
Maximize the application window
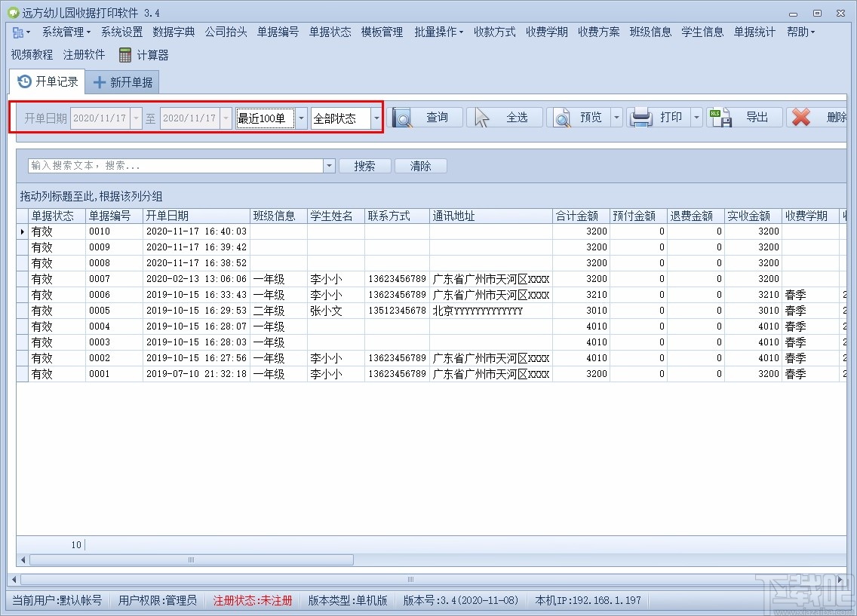point(817,13)
